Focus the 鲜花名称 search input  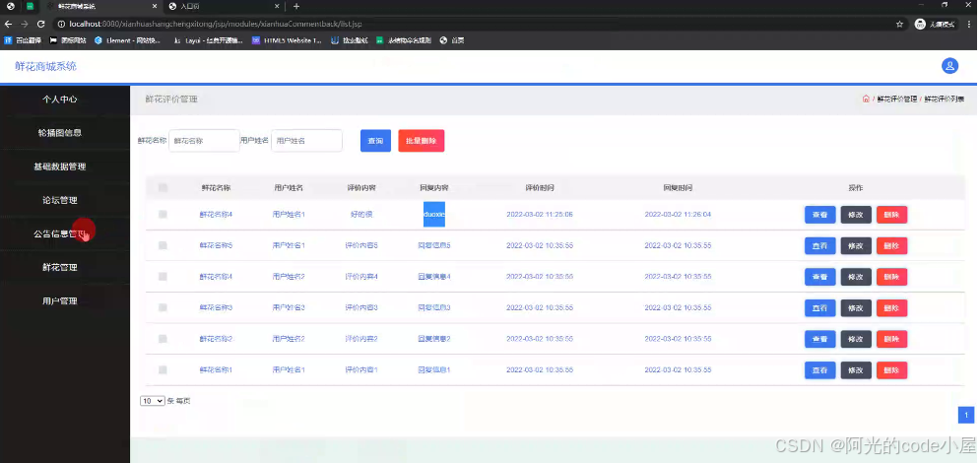click(204, 141)
